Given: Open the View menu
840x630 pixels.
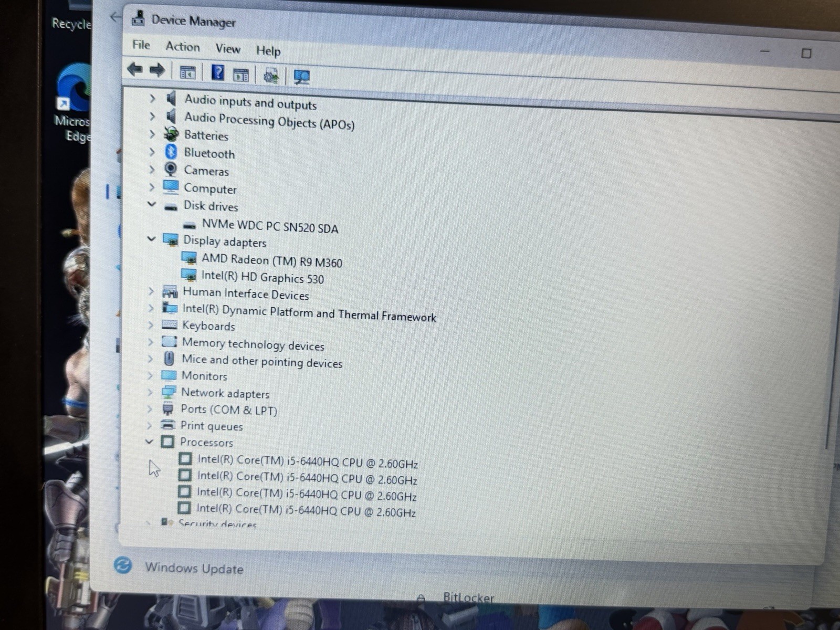Looking at the screenshot, I should [x=228, y=49].
